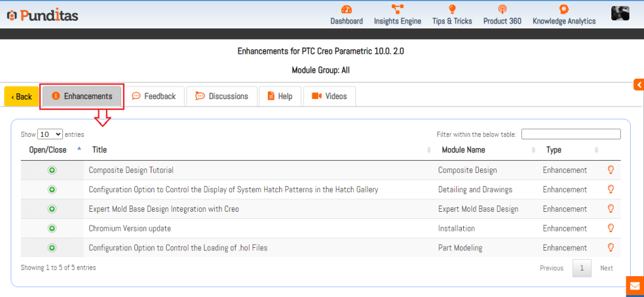Click the yellow Back button
The width and height of the screenshot is (644, 297).
21,96
